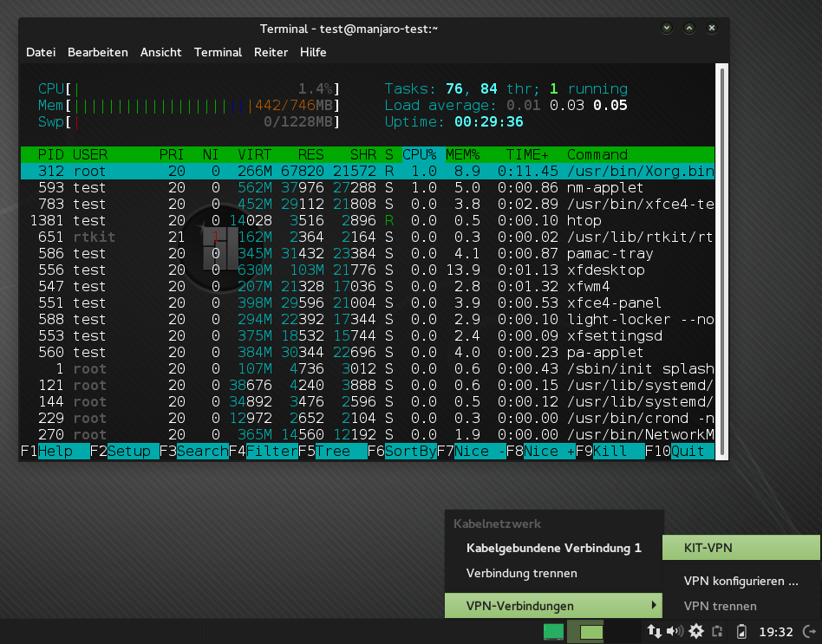Select the first green taskbar window button

[553, 632]
